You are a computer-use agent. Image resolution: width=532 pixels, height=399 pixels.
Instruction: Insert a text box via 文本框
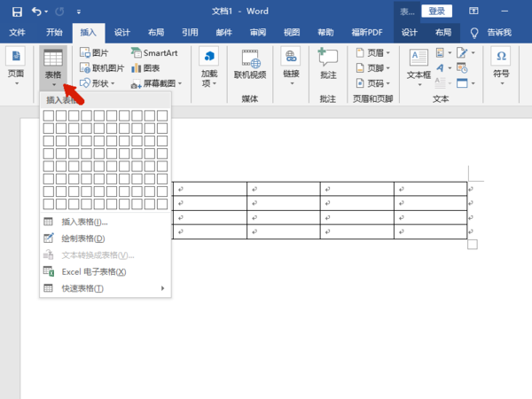tap(419, 67)
